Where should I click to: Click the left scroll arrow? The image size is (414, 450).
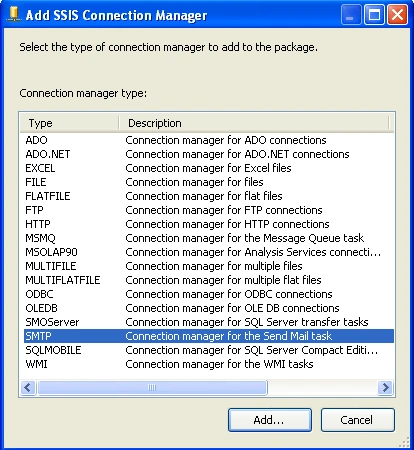coord(28,388)
